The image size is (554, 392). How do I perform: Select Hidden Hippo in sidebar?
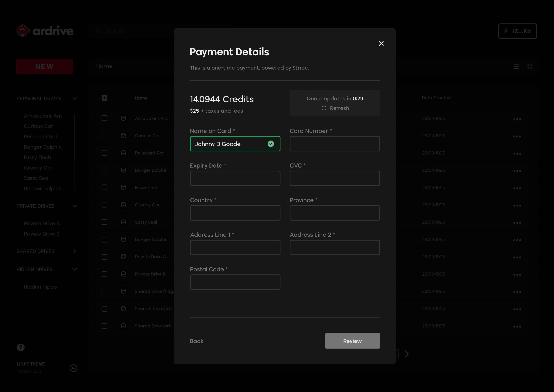[40, 287]
